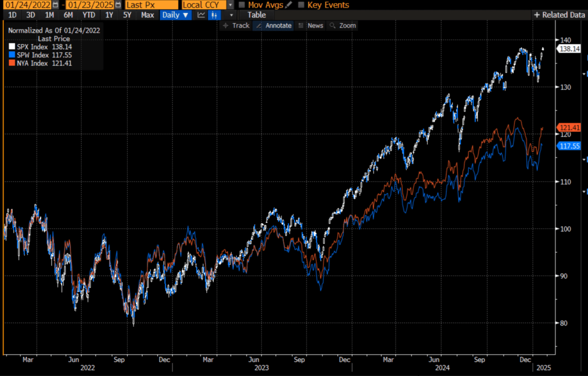The width and height of the screenshot is (588, 376).
Task: Activate the Track crosshair tool
Action: click(236, 26)
